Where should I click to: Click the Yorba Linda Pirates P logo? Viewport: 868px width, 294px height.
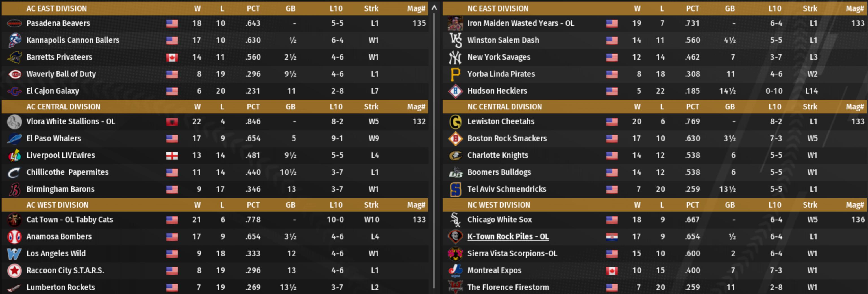click(x=455, y=74)
